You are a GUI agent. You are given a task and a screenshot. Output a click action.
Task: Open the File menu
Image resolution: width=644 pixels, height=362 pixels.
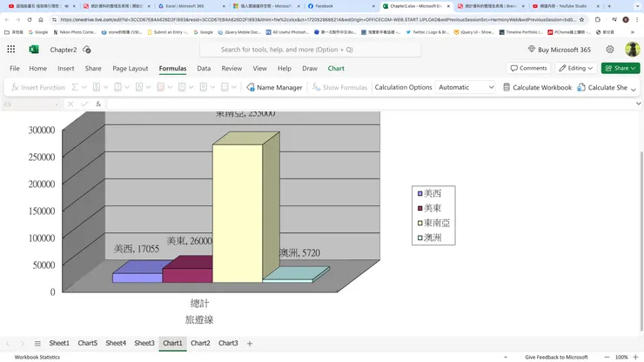(x=15, y=68)
